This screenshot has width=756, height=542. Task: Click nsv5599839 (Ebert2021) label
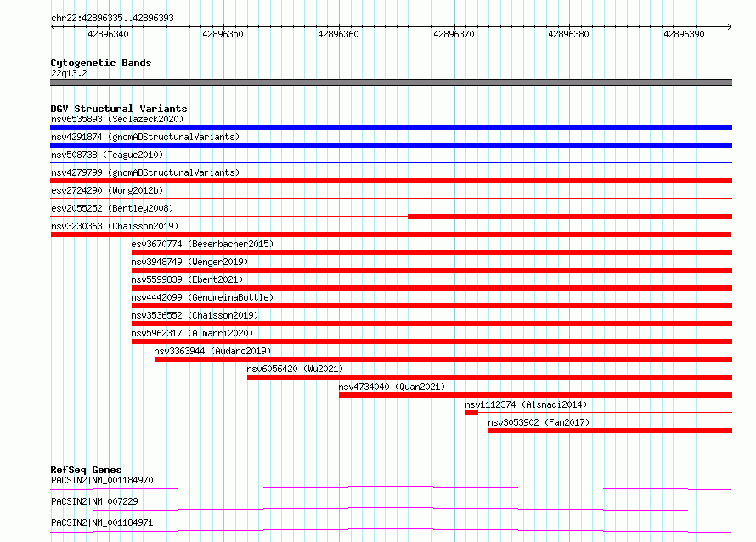pos(187,279)
